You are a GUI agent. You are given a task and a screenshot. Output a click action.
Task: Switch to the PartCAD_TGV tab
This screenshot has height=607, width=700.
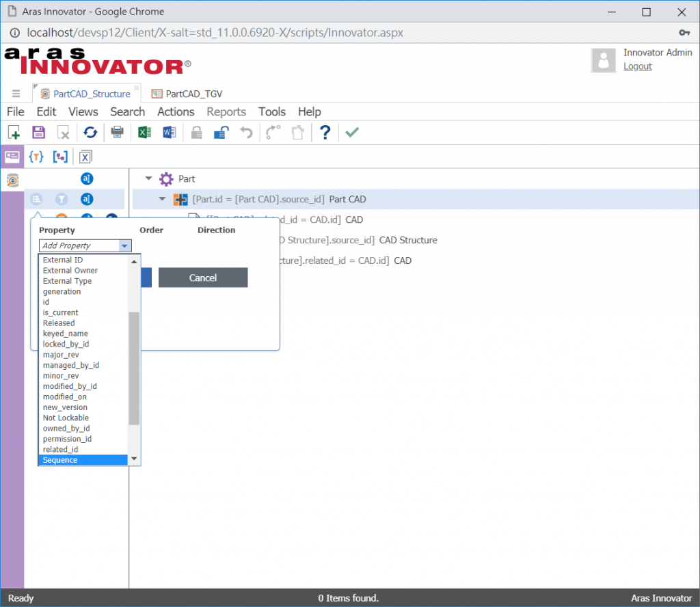coord(187,94)
